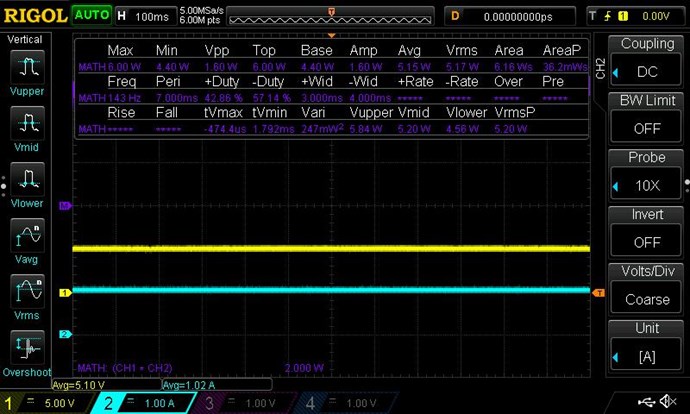
Task: Click the yellow channel 1 waveform trace
Action: coord(331,249)
